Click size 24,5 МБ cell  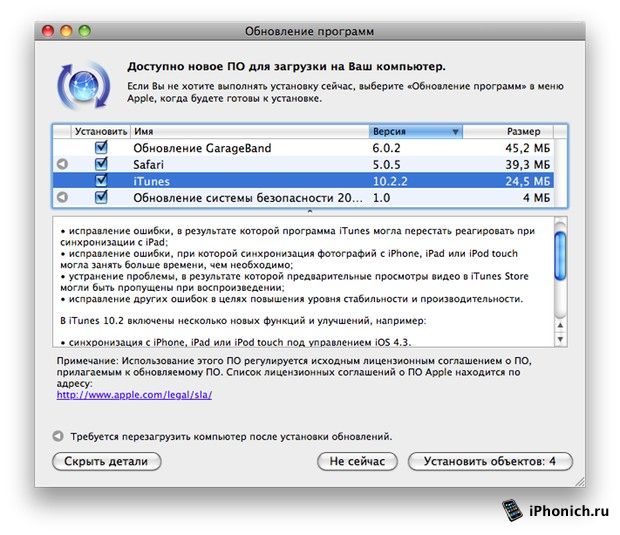527,181
